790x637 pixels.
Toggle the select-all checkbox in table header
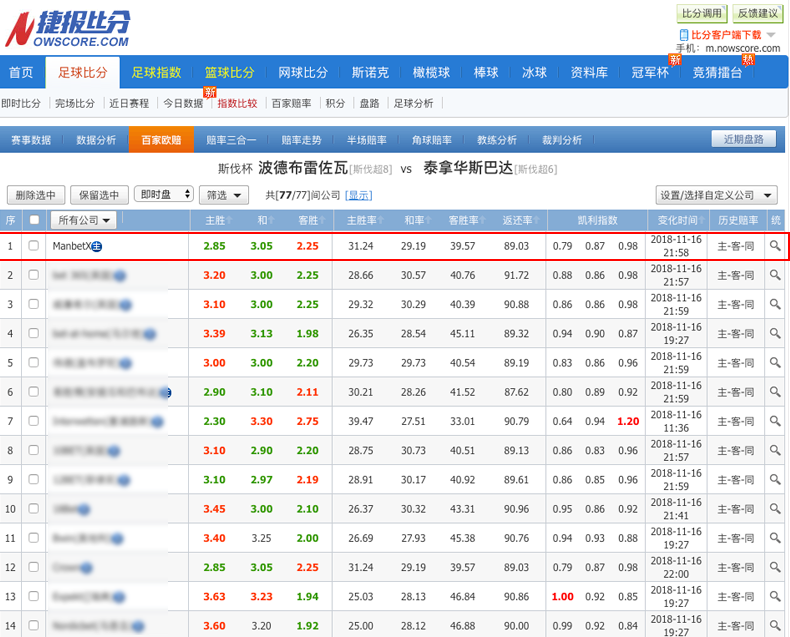coord(34,220)
